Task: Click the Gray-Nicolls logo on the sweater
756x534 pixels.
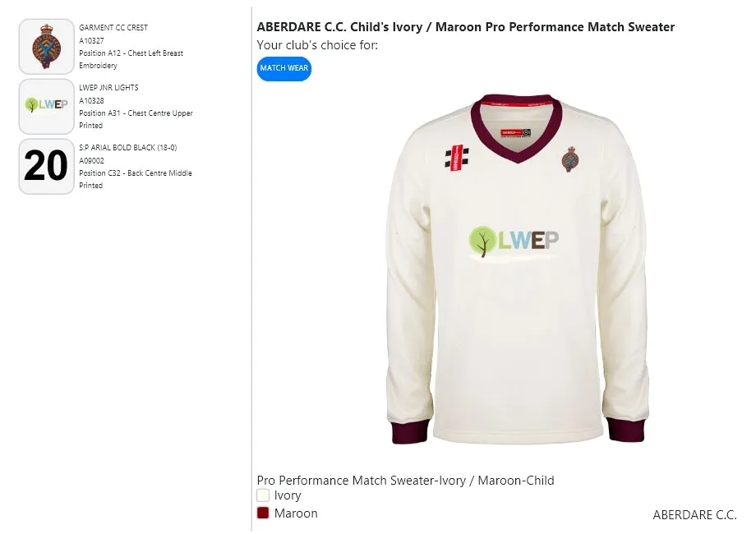Action: tap(457, 157)
